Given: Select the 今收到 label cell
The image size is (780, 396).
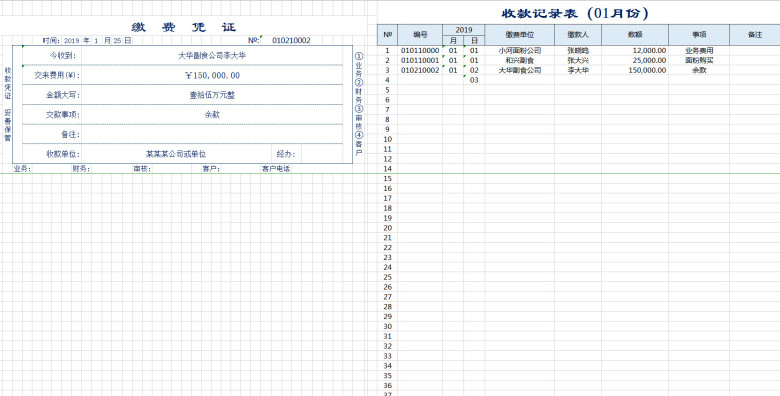Looking at the screenshot, I should (62, 56).
